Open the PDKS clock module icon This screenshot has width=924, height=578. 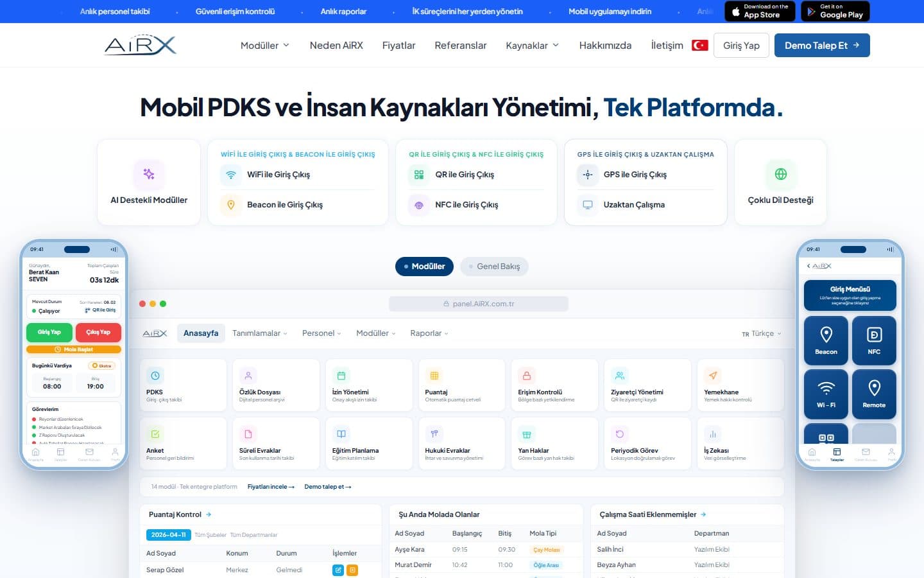[x=155, y=376]
